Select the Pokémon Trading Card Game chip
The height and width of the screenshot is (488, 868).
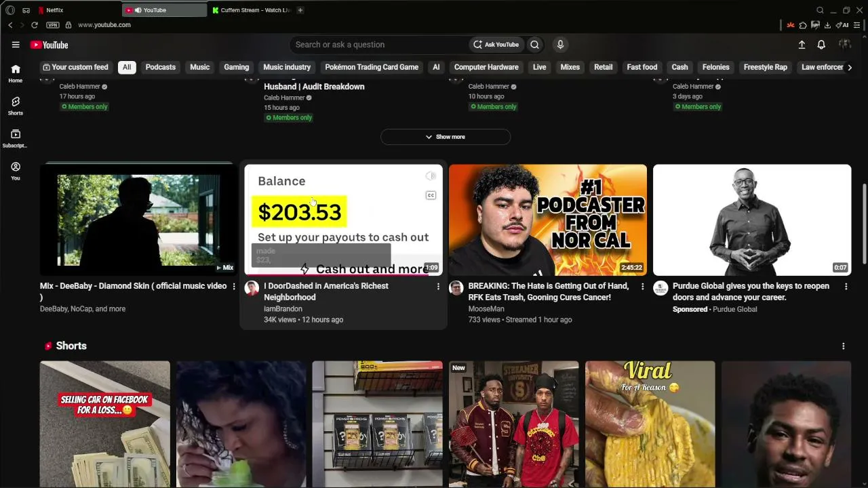click(372, 67)
